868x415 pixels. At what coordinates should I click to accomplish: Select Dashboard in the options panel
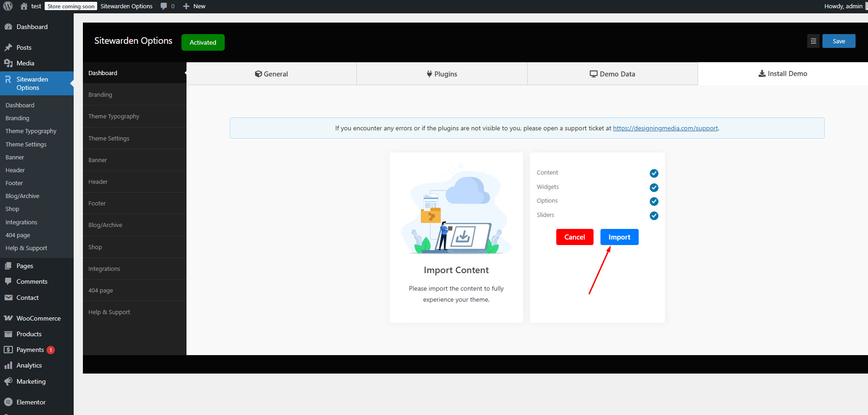[134, 73]
